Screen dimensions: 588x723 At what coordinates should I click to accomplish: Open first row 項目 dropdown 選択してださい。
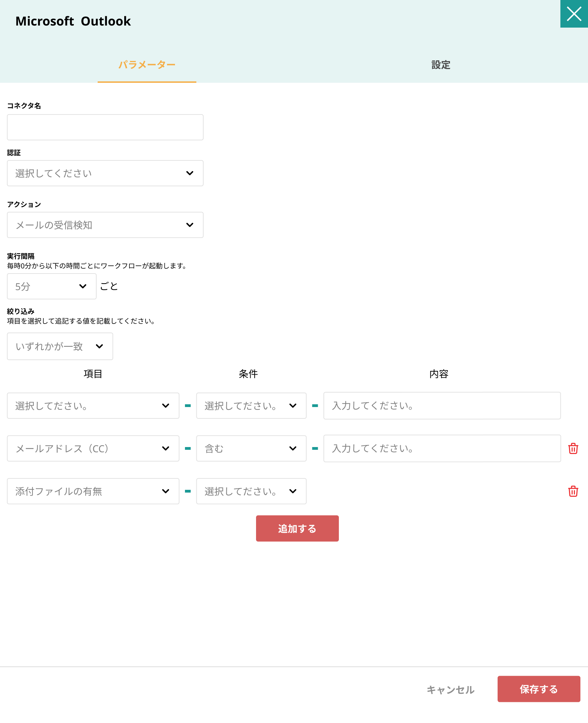(x=93, y=406)
